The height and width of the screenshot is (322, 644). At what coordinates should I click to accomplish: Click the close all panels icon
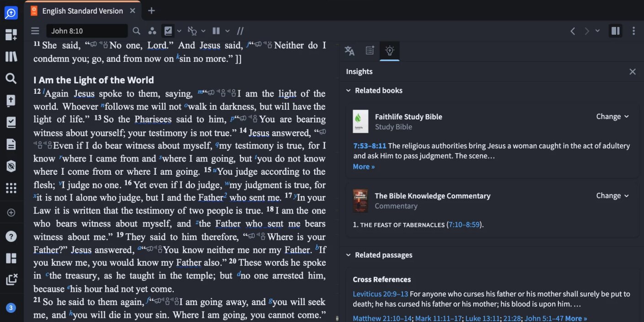click(x=11, y=280)
